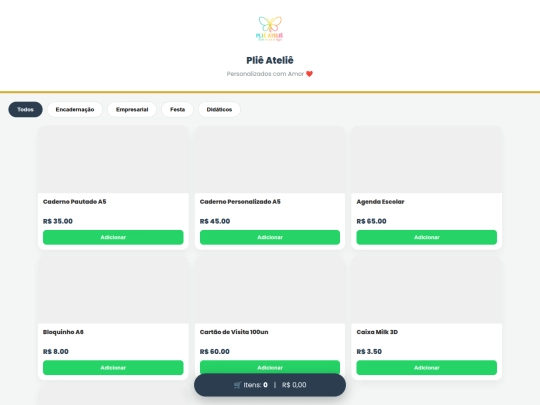
Task: Open the cart summary bar with total R$ 0,00
Action: 270,385
